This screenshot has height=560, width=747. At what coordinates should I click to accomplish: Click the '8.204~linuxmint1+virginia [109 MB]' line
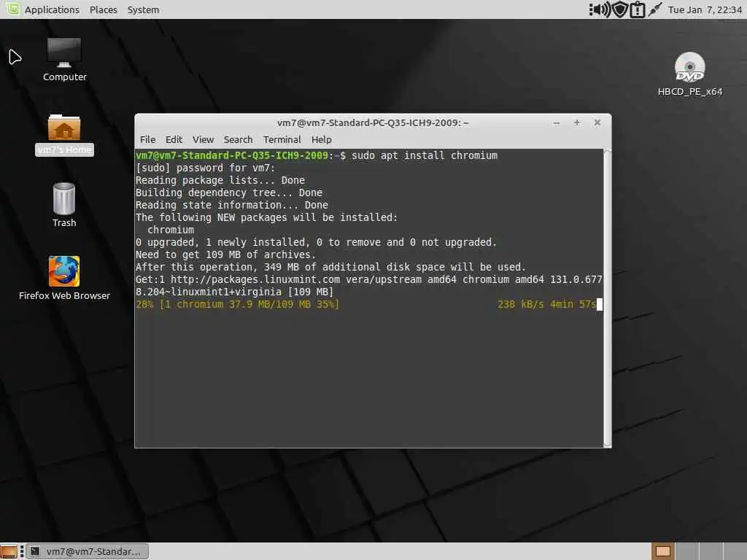click(234, 292)
